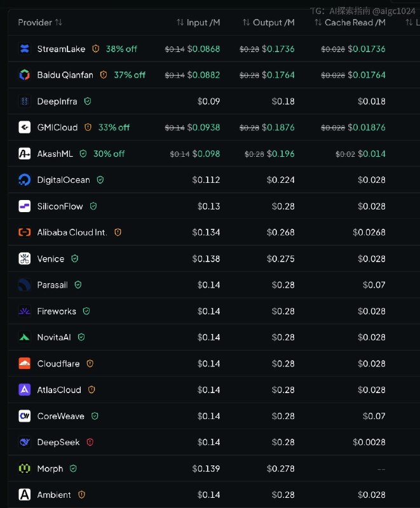Click the green shield beside DeepInfra

88,101
